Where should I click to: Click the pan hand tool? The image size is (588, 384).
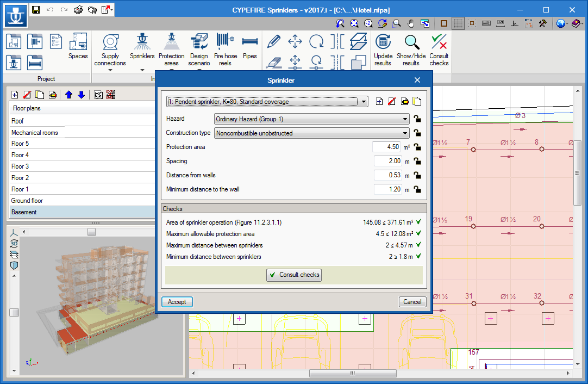point(411,23)
